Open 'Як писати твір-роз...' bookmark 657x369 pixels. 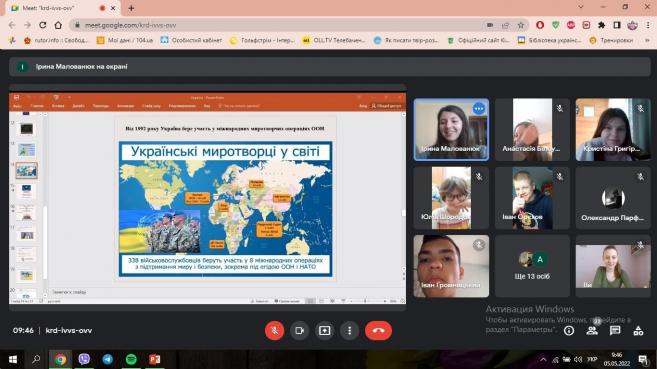coord(406,40)
